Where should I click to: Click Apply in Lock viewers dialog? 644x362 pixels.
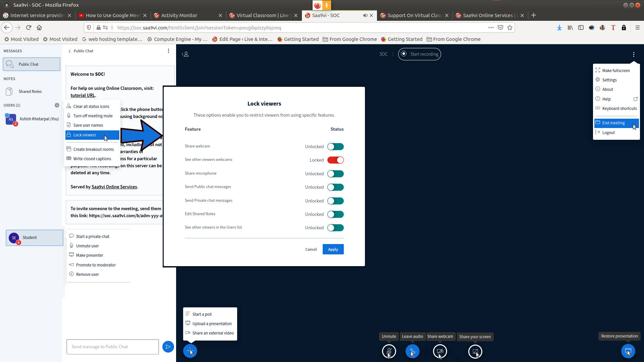pos(333,249)
